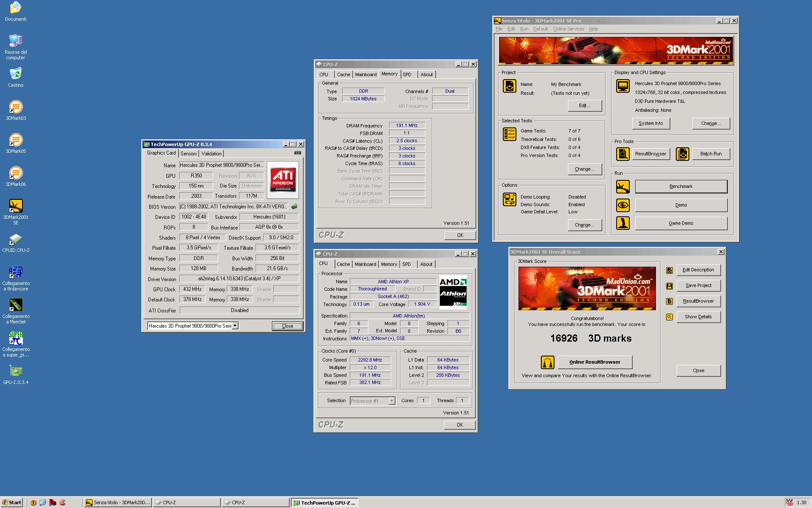The width and height of the screenshot is (812, 508).
Task: Click the 3DMark2001 score banner image
Action: pyautogui.click(x=587, y=288)
